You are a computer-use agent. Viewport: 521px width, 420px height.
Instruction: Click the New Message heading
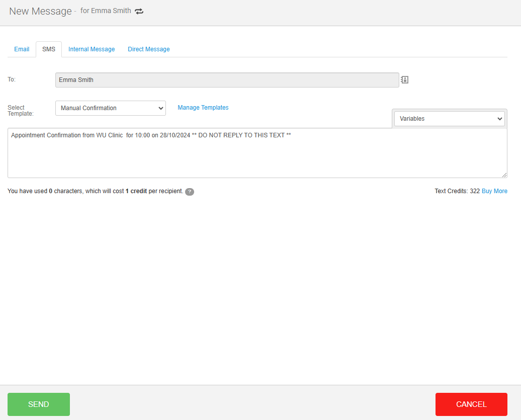40,11
